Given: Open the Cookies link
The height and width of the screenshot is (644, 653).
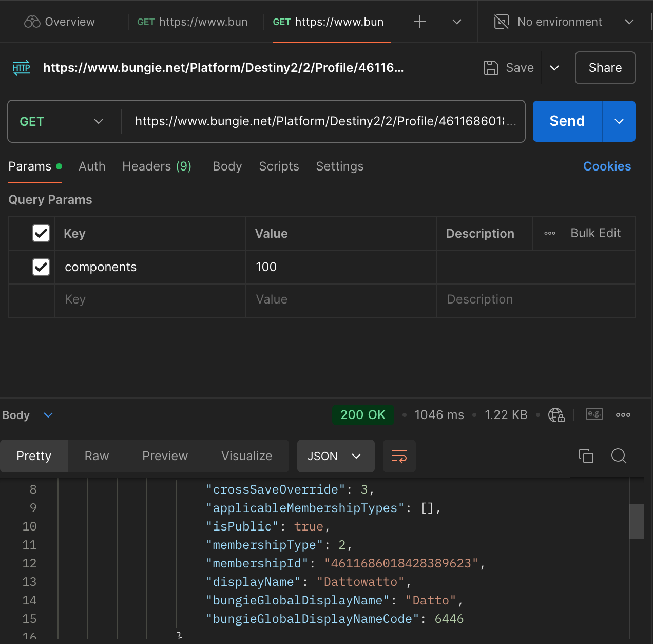Looking at the screenshot, I should coord(607,166).
